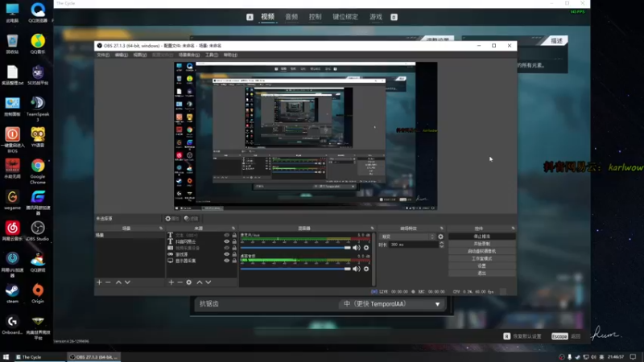Open source 滤镜 filters button
644x362 pixels.
coord(191,219)
